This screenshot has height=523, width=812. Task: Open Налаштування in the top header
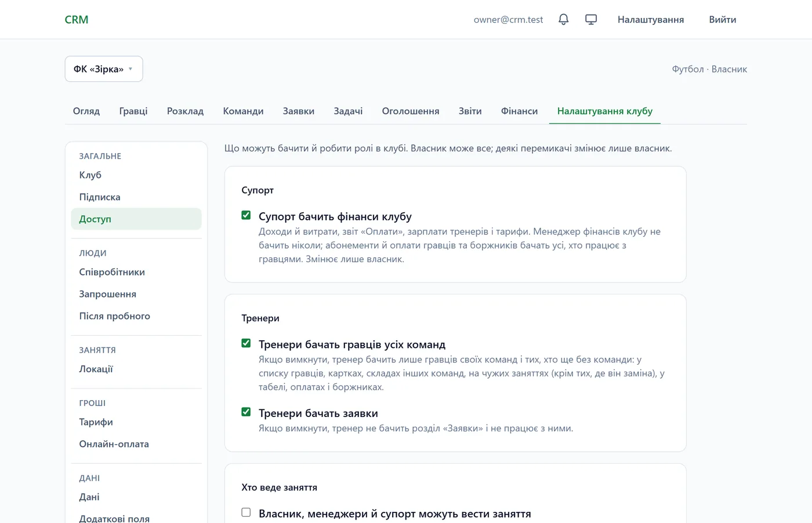point(651,20)
